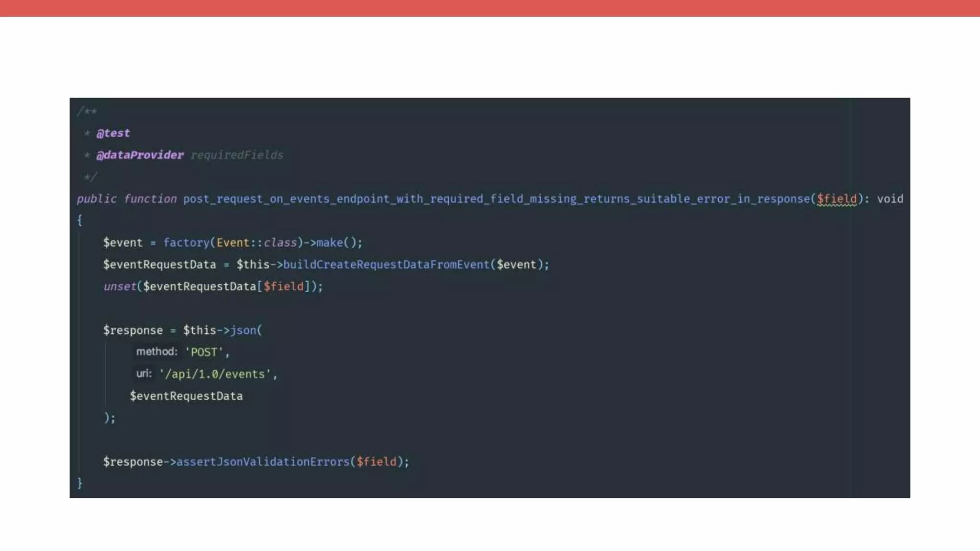Click the @dataProvider annotation tag
The width and height of the screenshot is (980, 551).
[x=140, y=155]
